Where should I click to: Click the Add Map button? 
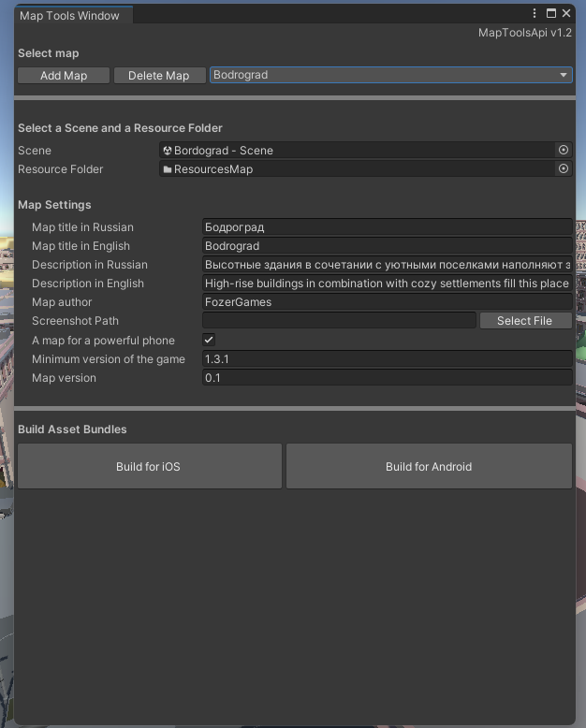64,75
